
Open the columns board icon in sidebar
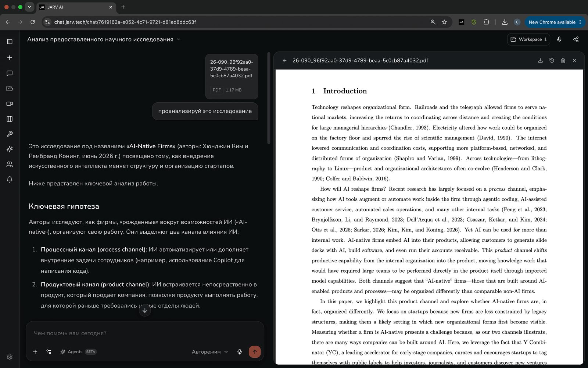10,119
